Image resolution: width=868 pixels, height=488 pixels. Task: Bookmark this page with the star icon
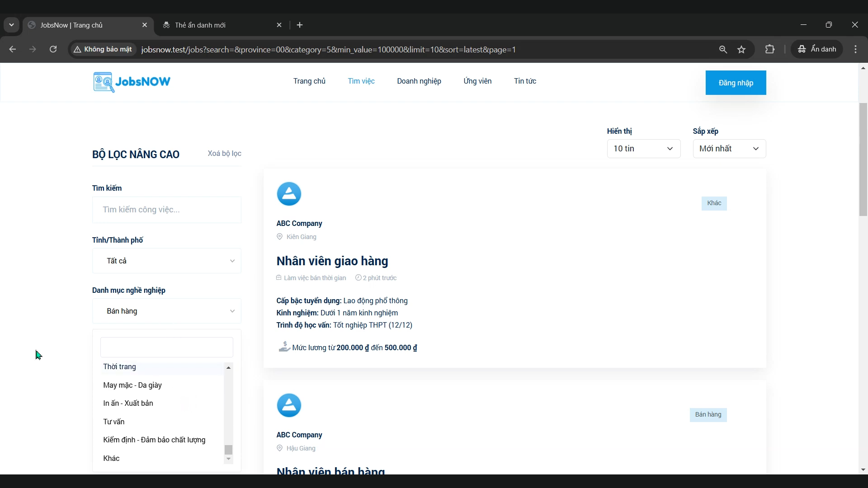[x=742, y=49]
